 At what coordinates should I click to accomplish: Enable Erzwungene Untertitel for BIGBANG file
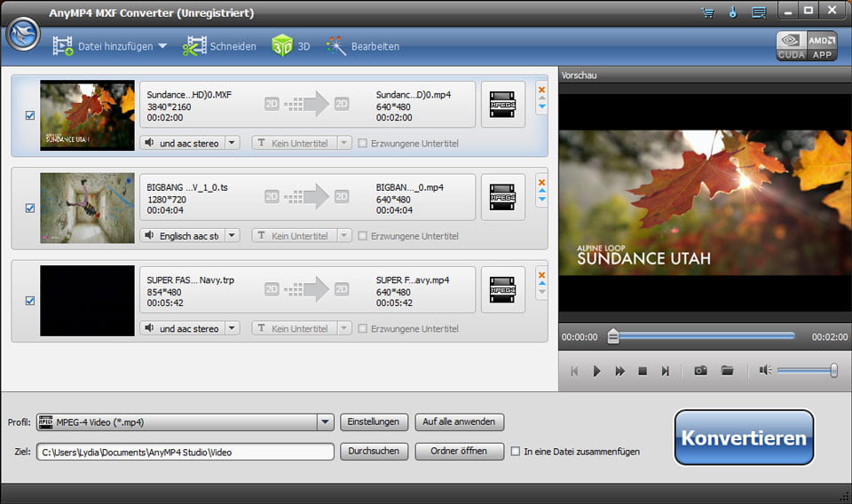tap(362, 236)
